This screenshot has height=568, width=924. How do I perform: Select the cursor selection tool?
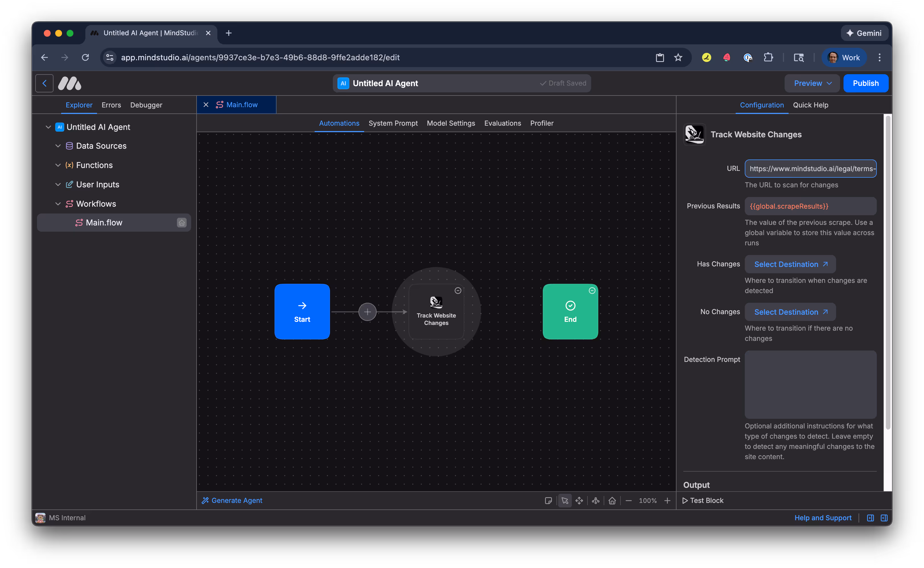tap(565, 500)
